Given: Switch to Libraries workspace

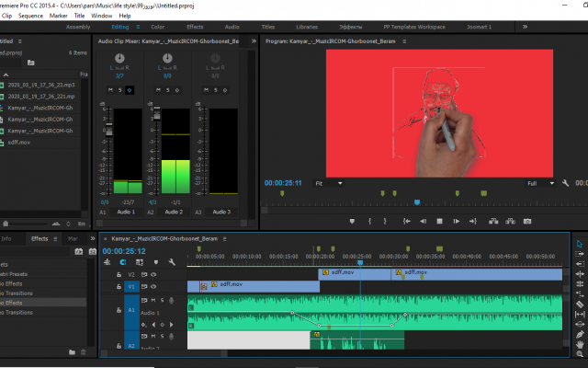Looking at the screenshot, I should (x=307, y=27).
